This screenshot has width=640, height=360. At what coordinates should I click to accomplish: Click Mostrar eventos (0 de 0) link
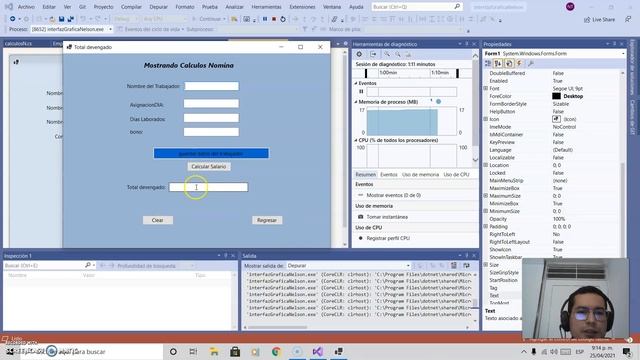click(x=393, y=195)
